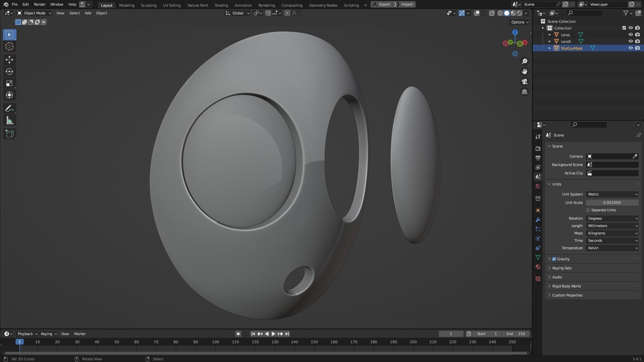Open the Object Mode dropdown

tap(34, 13)
